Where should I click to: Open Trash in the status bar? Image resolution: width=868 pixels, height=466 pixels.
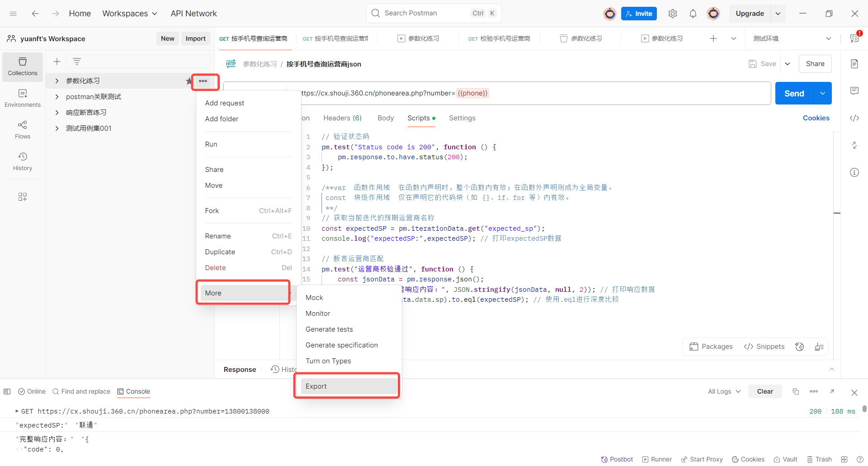pos(820,459)
